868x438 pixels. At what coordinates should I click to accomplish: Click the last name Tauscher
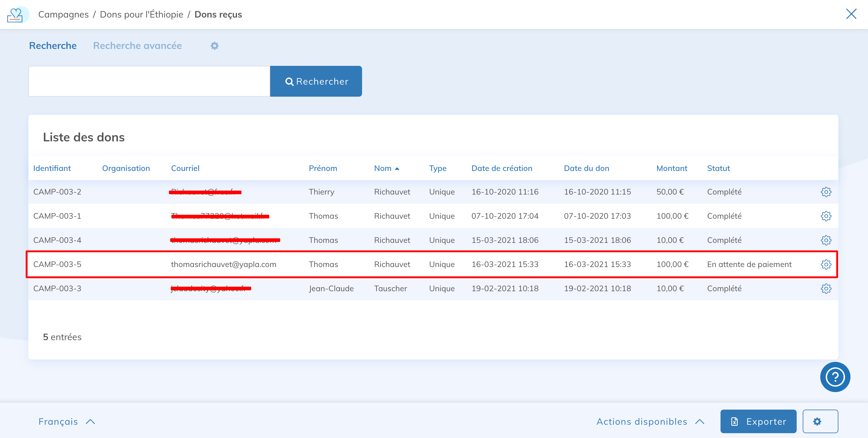[x=390, y=289]
